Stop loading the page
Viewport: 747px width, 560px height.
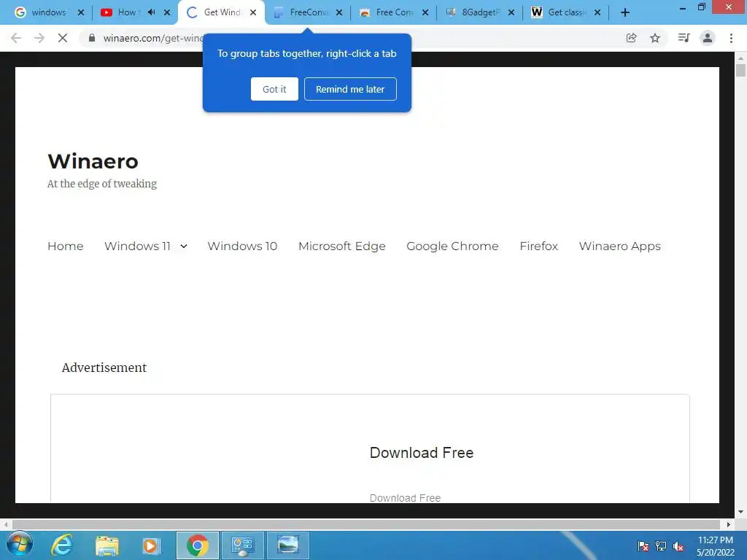[63, 38]
